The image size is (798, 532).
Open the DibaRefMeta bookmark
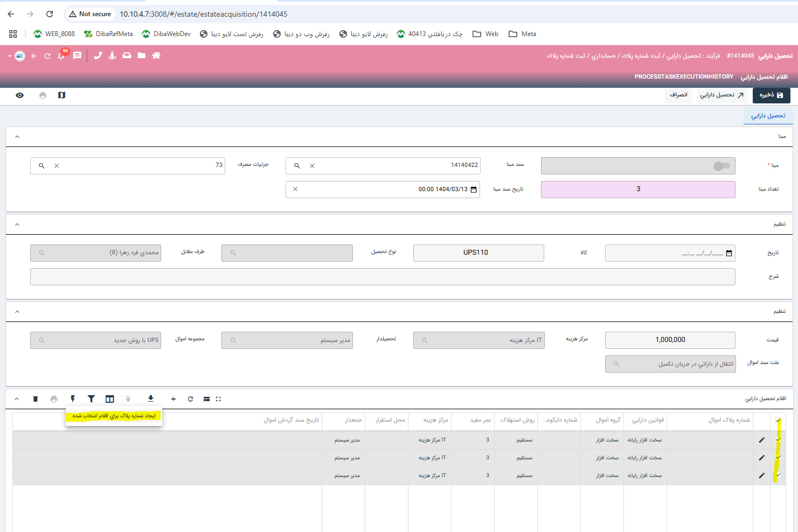pyautogui.click(x=108, y=34)
